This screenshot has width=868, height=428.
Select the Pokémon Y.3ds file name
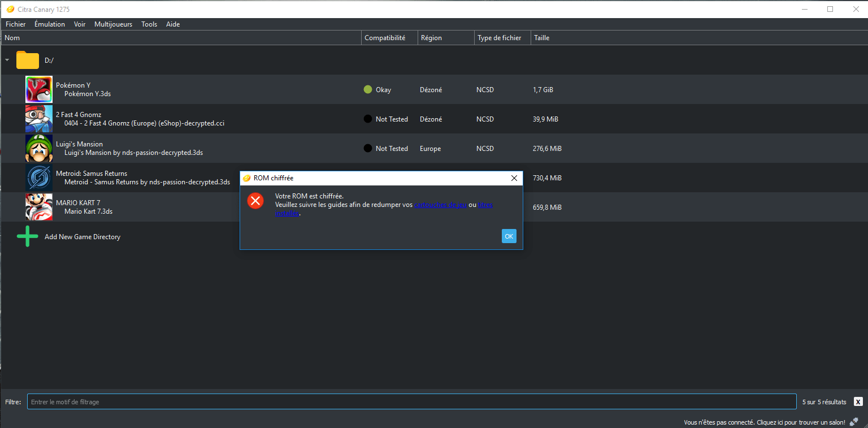pyautogui.click(x=88, y=94)
